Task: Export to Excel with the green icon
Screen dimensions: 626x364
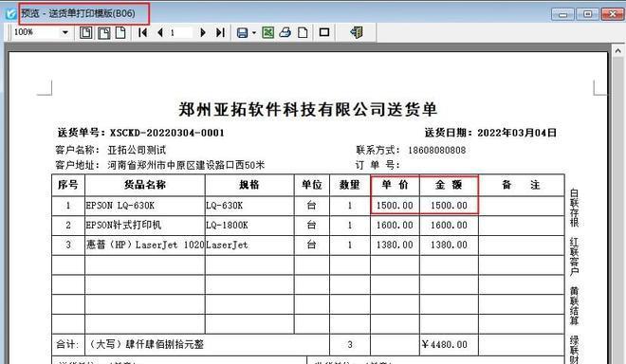Action: pos(267,32)
